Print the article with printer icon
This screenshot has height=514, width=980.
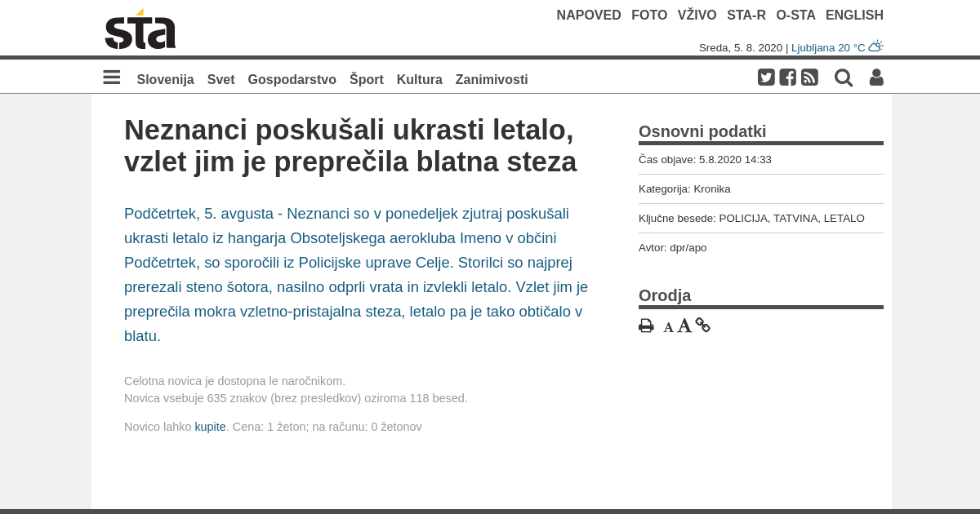click(x=646, y=326)
